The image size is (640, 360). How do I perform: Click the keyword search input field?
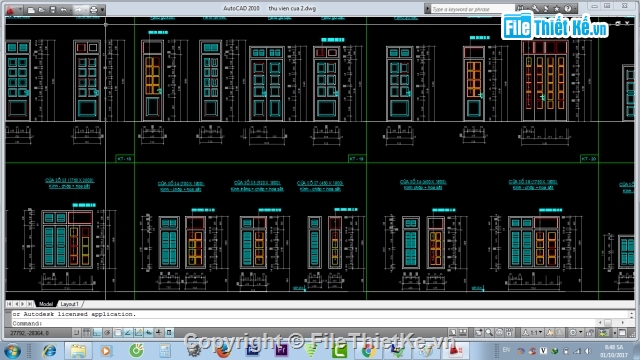click(x=472, y=9)
